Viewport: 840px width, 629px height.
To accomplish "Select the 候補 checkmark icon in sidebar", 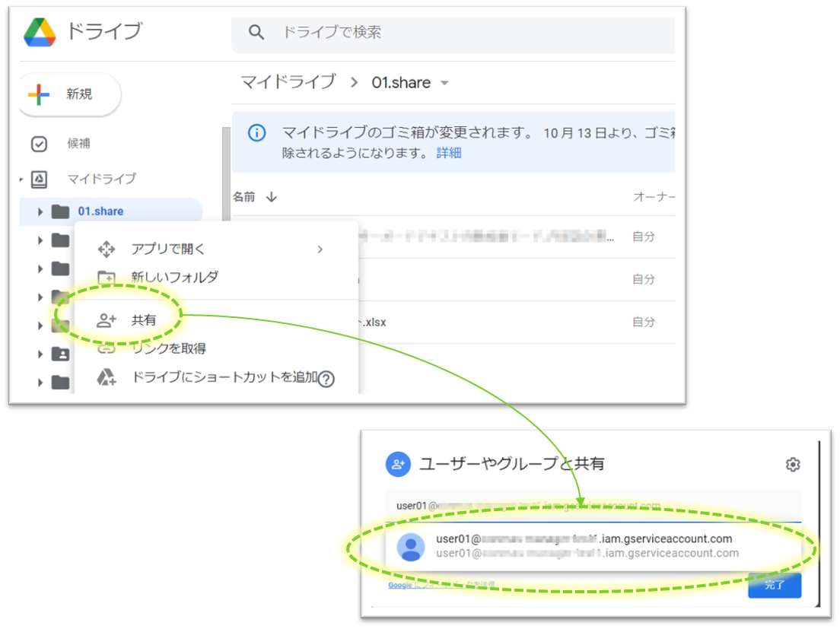I will click(39, 144).
